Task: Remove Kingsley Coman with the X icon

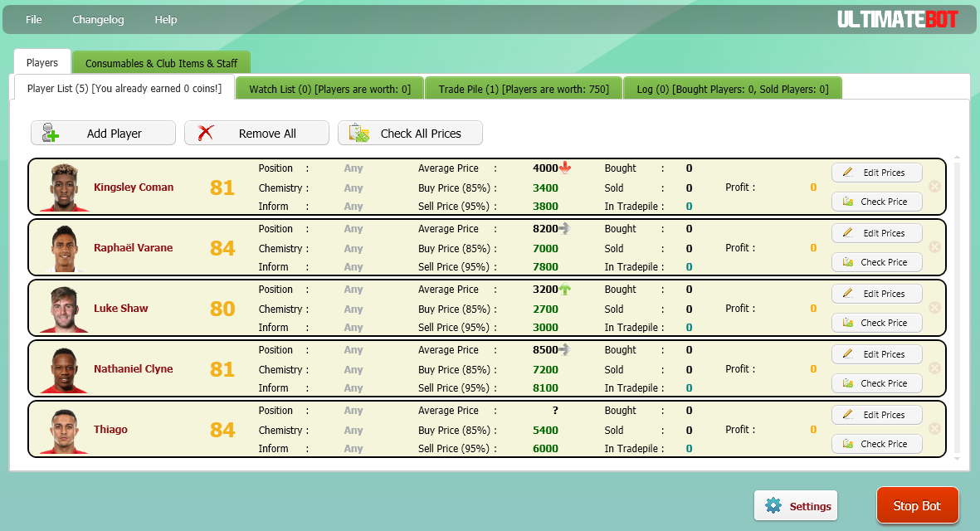Action: [x=934, y=186]
